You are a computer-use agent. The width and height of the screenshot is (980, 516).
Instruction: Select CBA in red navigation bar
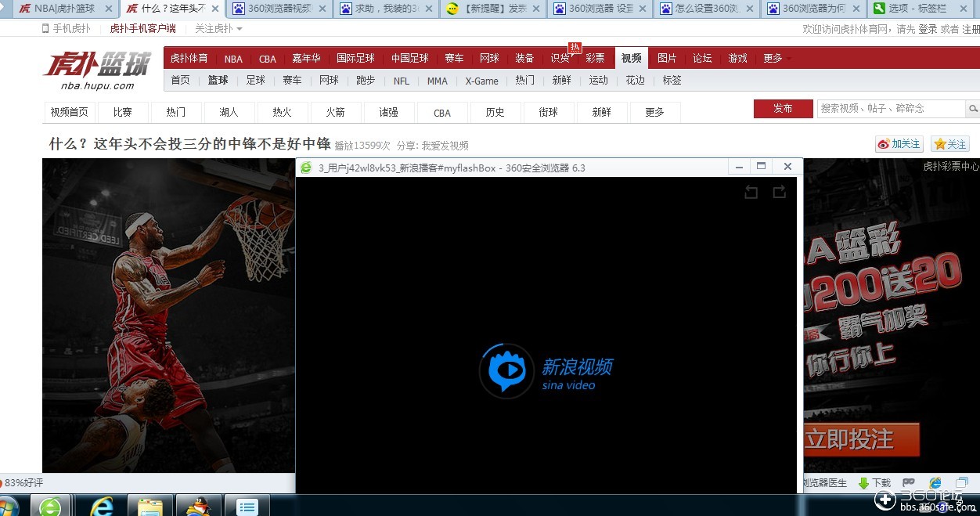tap(268, 59)
